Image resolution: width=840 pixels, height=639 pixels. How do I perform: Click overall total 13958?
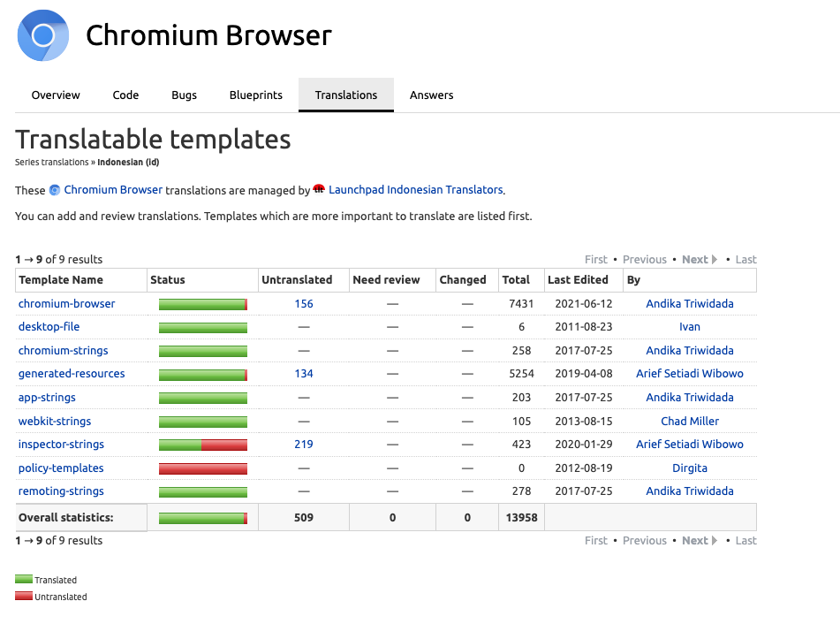(521, 517)
